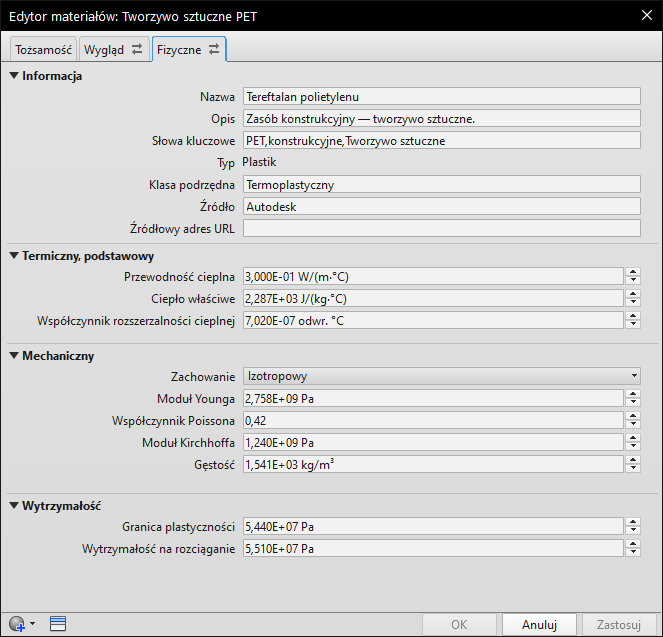The width and height of the screenshot is (663, 637).
Task: Decrease Granica plastyczności with down arrow
Action: click(633, 531)
